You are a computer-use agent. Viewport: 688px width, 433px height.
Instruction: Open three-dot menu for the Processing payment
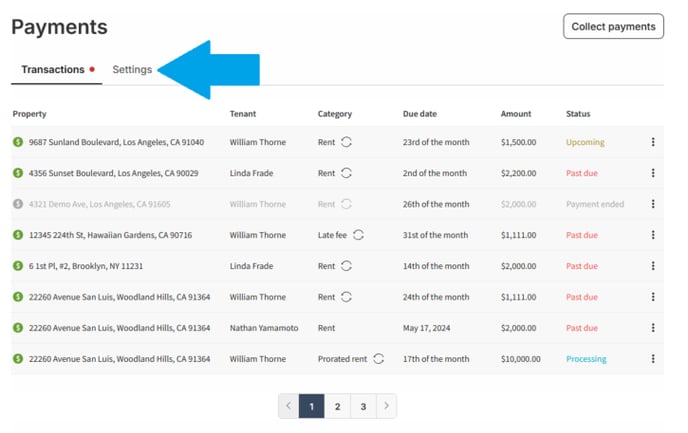[653, 359]
